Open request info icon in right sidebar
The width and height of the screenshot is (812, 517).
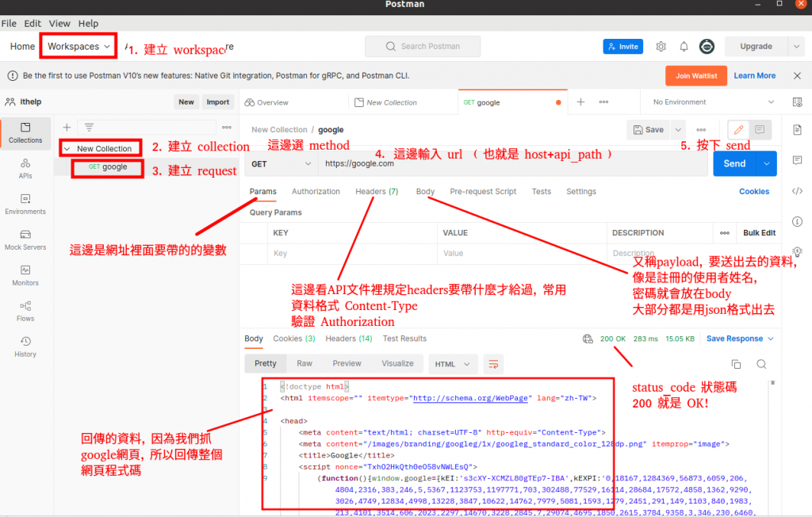[798, 222]
